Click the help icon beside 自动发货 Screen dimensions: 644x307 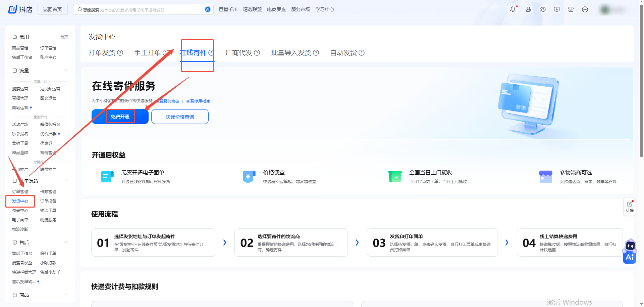coord(362,53)
